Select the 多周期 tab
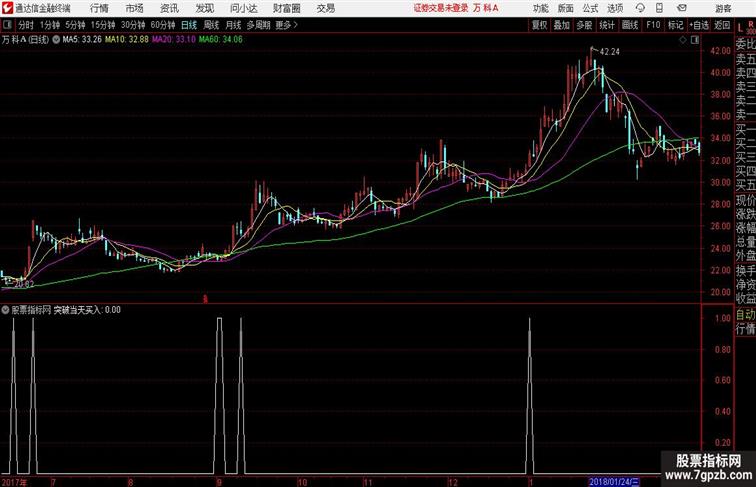This screenshot has height=487, width=756. coord(258,25)
